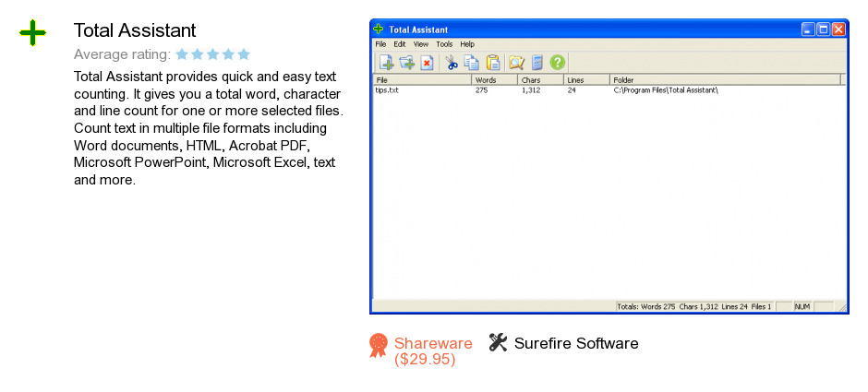Click the Surefire Software developer link
This screenshot has height=392, width=868.
tap(575, 343)
